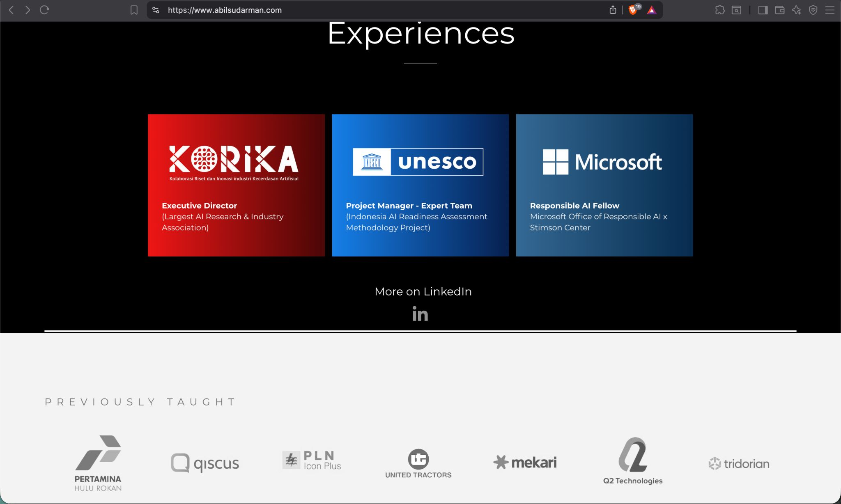Open the tab search icon in toolbar
Screen dimensions: 841x504
pos(736,10)
